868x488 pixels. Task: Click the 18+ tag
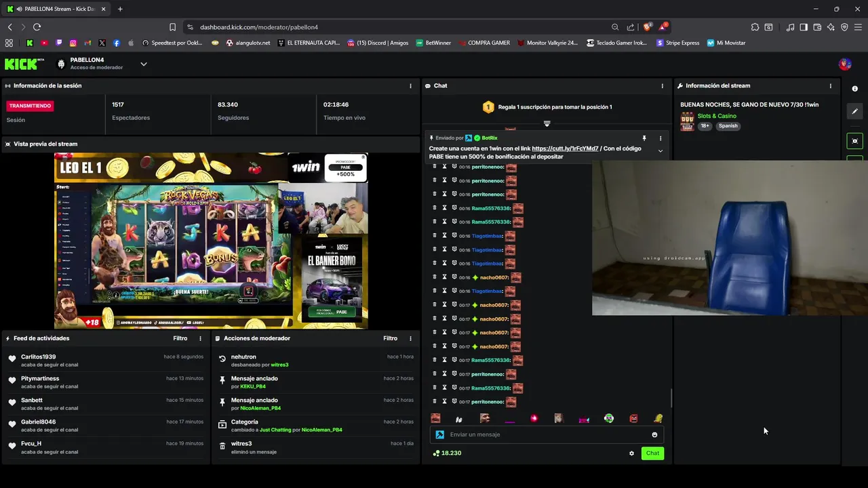(705, 126)
